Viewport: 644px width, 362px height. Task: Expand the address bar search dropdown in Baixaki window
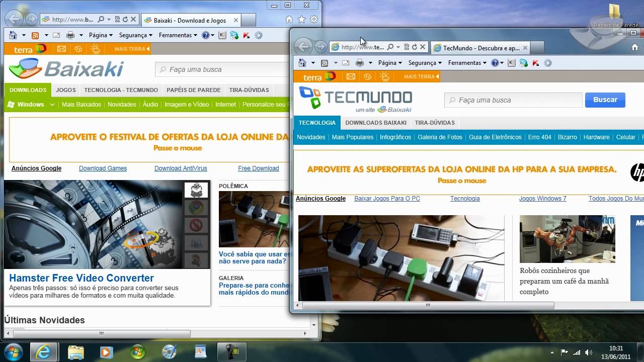109,20
